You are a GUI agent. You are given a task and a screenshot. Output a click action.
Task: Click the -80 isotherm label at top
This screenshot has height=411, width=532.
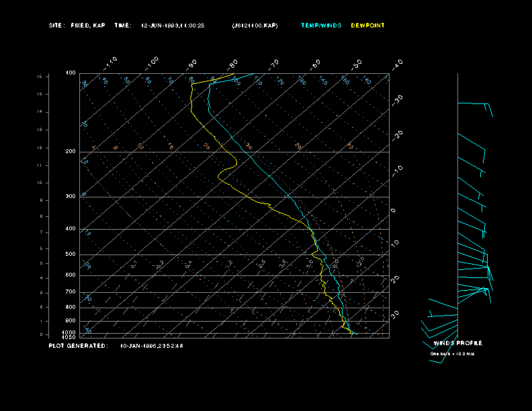[x=233, y=63]
